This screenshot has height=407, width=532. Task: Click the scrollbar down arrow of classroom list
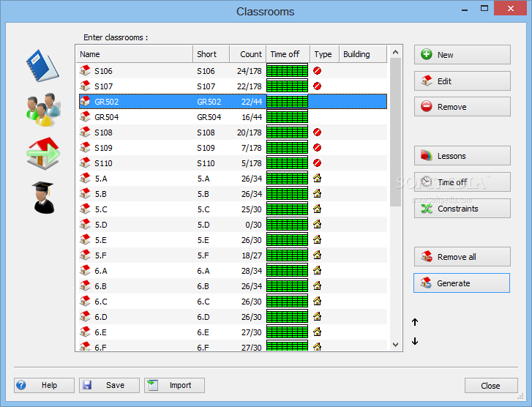coord(395,345)
